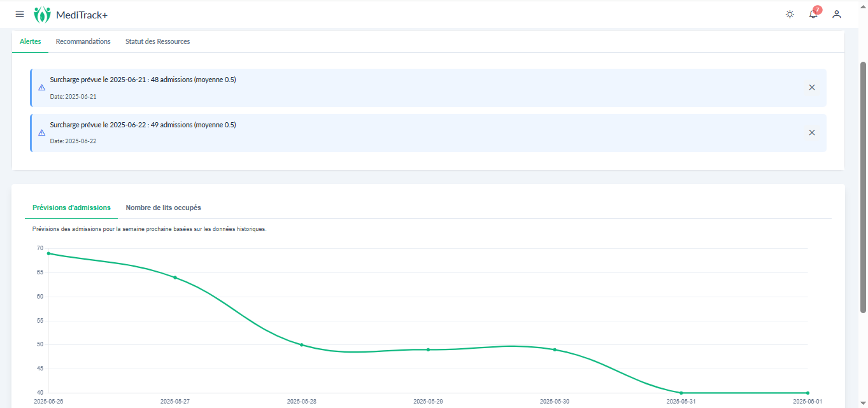Click the 'Date: 2025-06-21' line
Viewport: 868px width, 408px height.
coord(73,97)
